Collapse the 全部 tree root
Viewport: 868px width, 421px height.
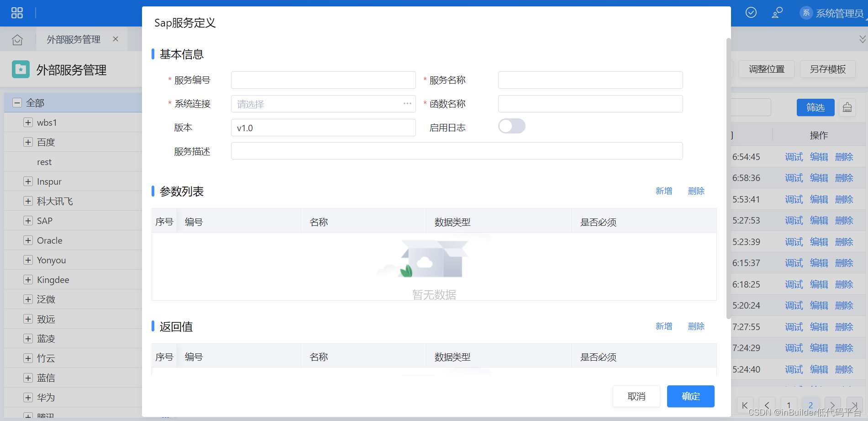17,103
